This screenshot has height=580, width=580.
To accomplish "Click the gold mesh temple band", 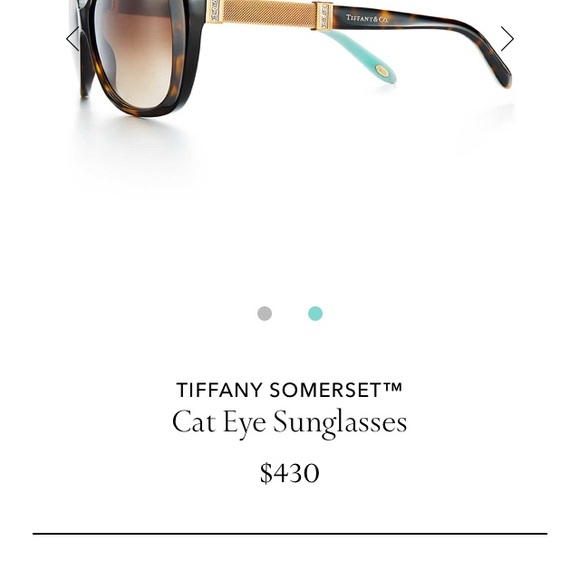I will tap(269, 14).
